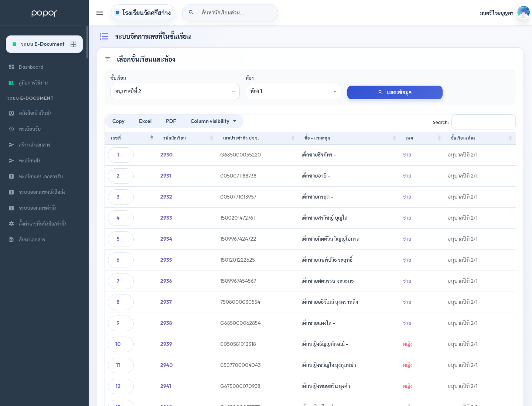Export table using Excel button
The image size is (532, 406).
click(145, 121)
